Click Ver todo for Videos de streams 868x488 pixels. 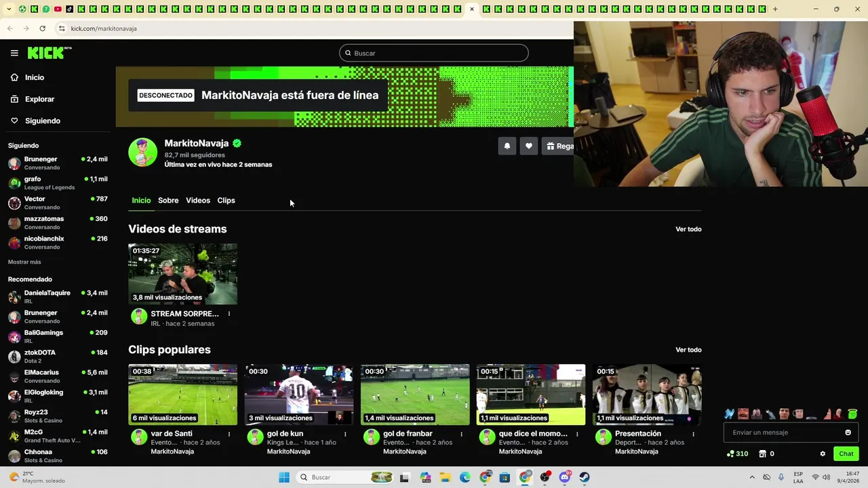(x=688, y=229)
